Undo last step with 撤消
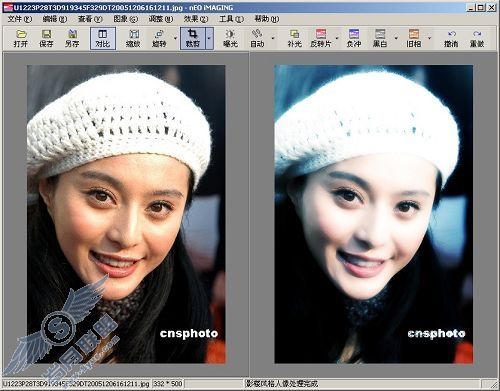Image resolution: width=500 pixels, height=391 pixels. click(x=451, y=38)
